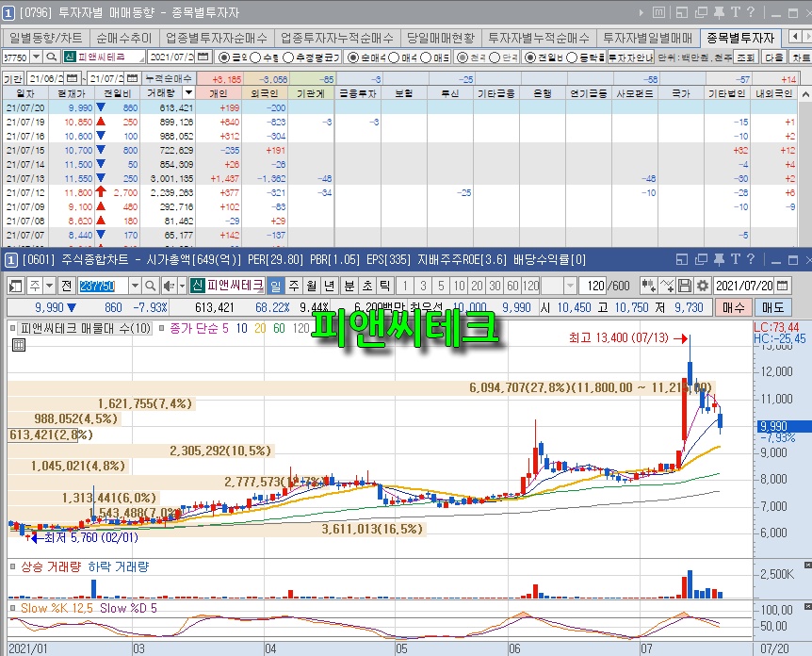Click the 개인 column header
The image size is (812, 656).
coord(219,93)
